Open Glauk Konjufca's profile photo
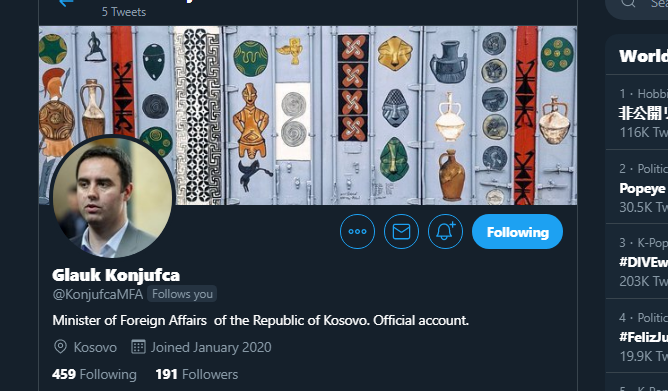668x391 pixels. coord(112,197)
